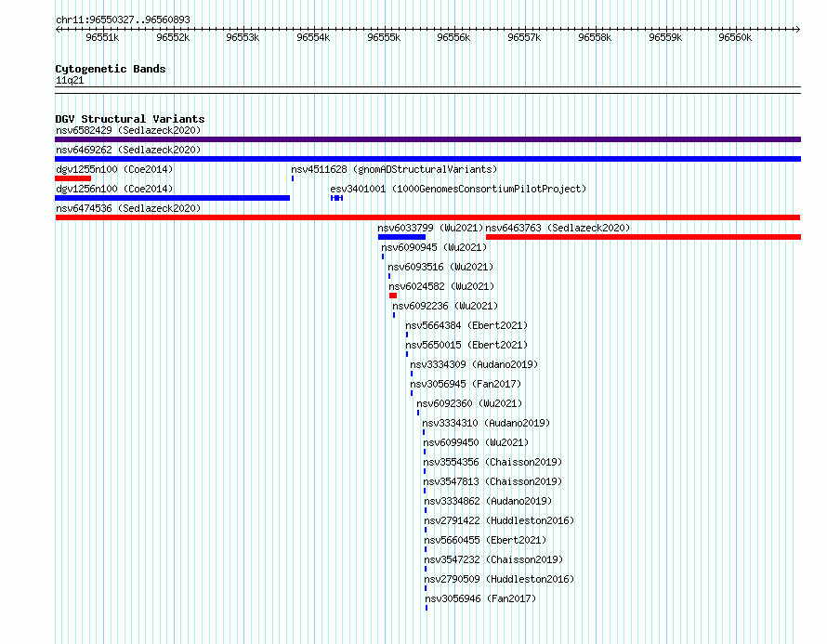827x644 pixels.
Task: Click the 96558k ruler tick label
Action: tap(595, 37)
